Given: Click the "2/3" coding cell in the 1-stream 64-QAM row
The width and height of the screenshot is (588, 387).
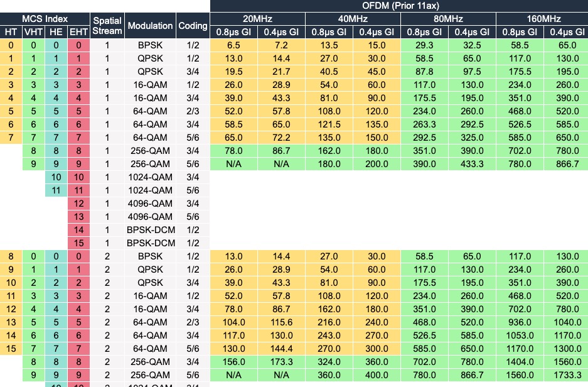Looking at the screenshot, I should (193, 111).
